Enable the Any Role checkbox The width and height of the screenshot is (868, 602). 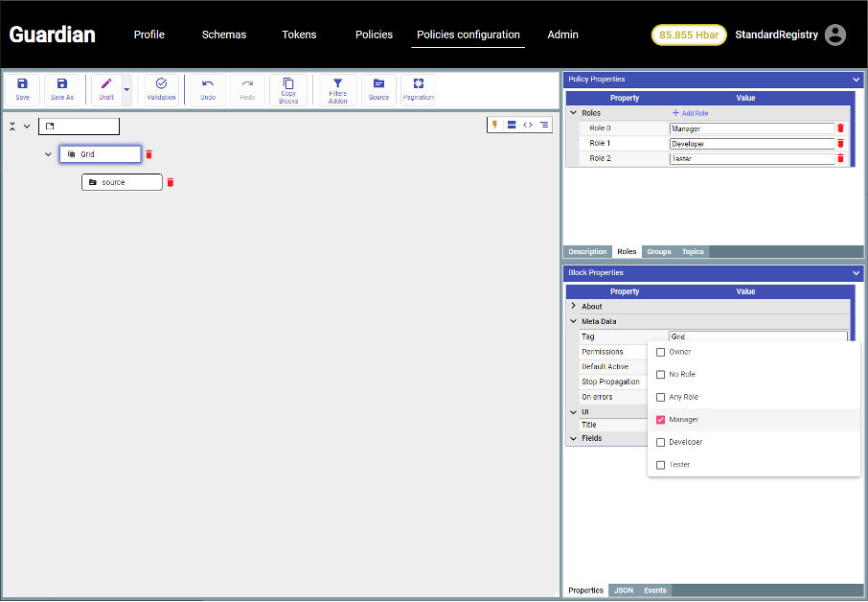click(660, 397)
